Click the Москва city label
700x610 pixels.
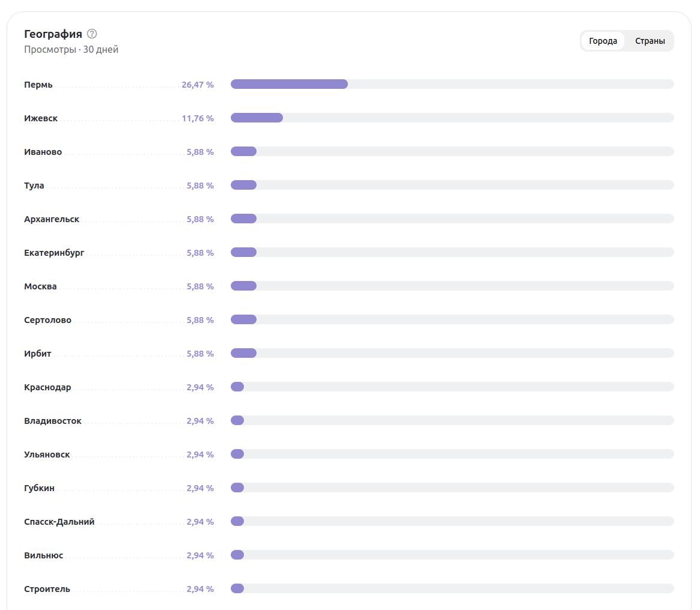tap(40, 286)
